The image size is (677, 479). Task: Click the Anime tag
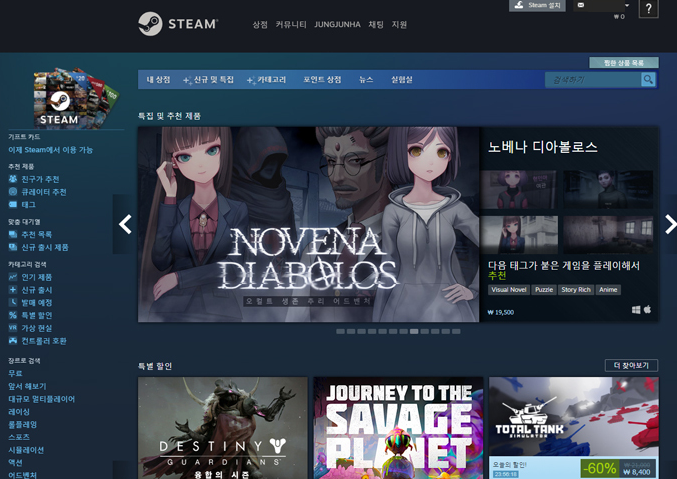coord(608,290)
